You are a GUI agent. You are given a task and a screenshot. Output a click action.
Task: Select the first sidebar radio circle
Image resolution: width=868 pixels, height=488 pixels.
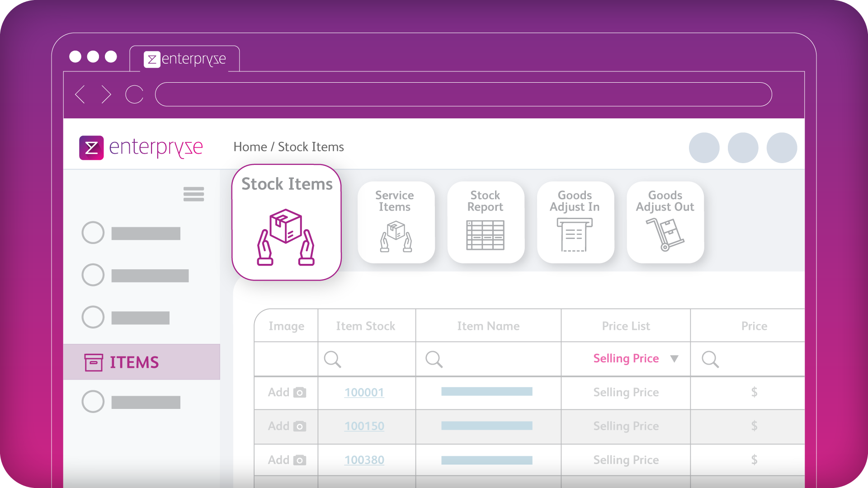pos(93,233)
